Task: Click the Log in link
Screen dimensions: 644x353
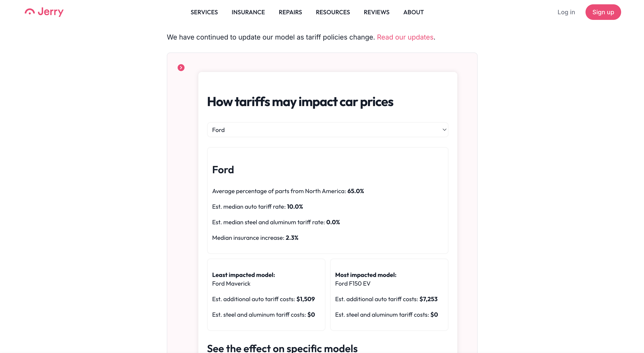Action: pos(566,12)
